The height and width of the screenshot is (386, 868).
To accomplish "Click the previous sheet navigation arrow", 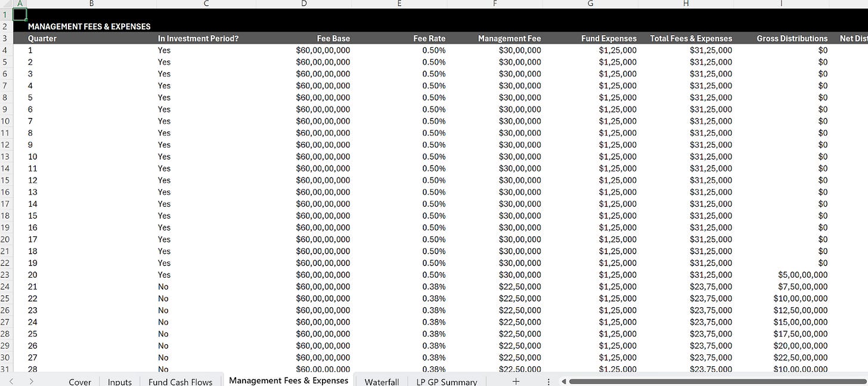I will click(10, 381).
